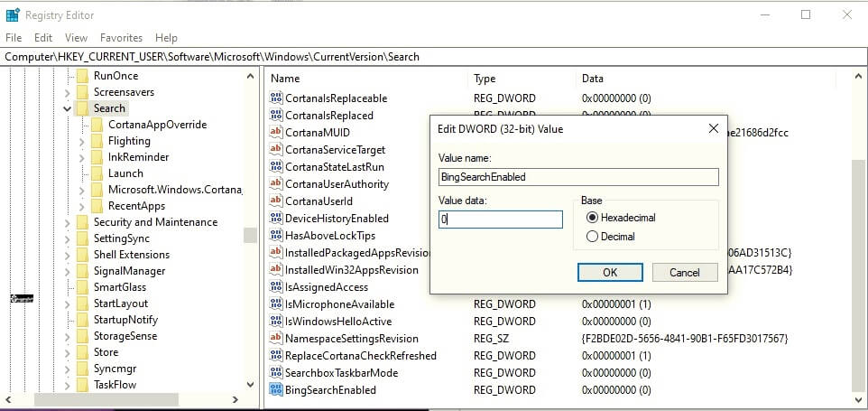Expand the Security and Maintenance key
This screenshot has width=868, height=411.
pyautogui.click(x=67, y=223)
